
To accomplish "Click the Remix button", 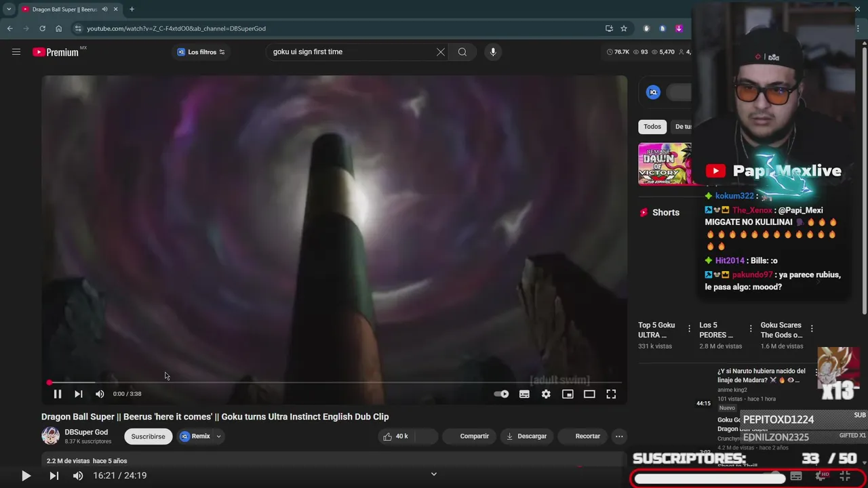I will coord(196,436).
